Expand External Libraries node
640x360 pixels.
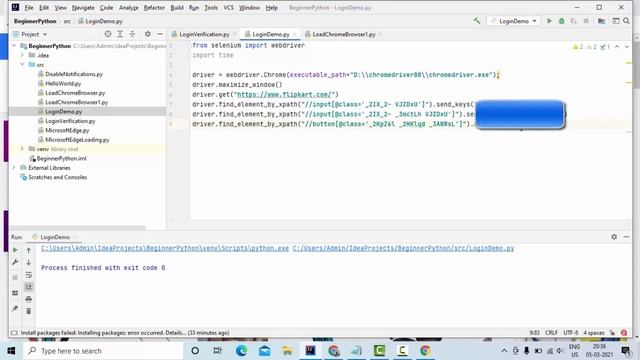[14, 168]
